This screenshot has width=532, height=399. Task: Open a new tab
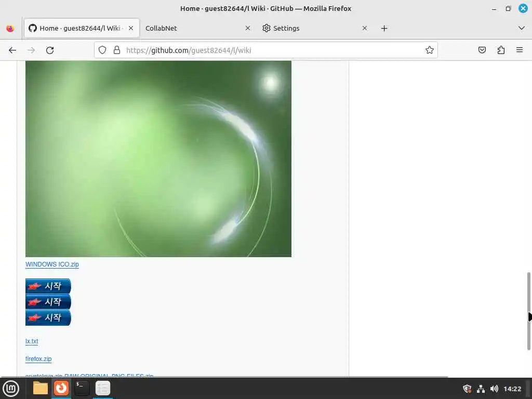coord(384,28)
